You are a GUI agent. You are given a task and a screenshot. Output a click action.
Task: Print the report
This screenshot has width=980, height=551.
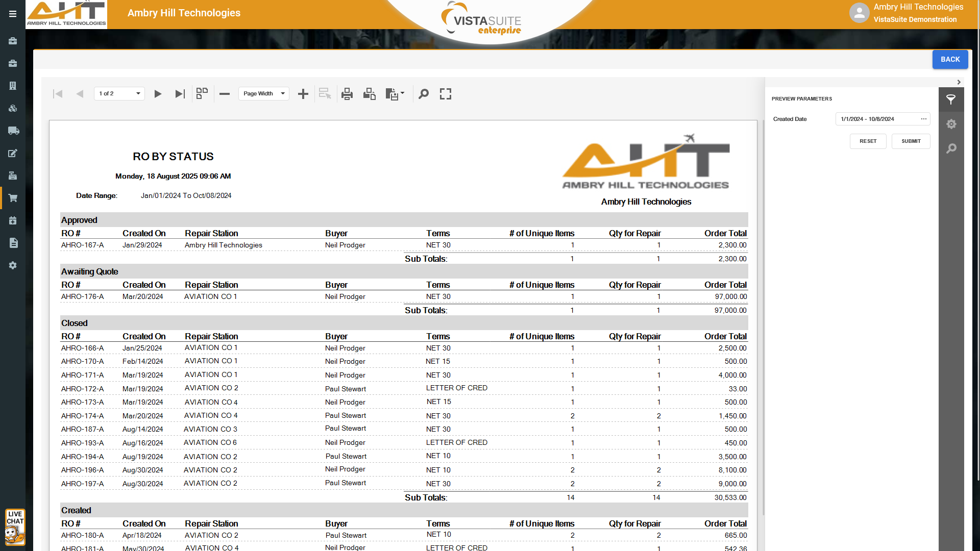point(347,94)
